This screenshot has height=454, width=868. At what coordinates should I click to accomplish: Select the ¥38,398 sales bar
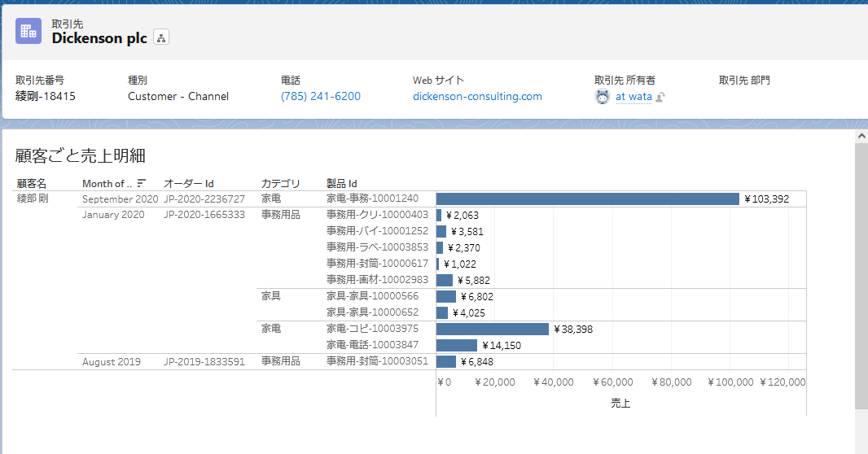tap(492, 329)
